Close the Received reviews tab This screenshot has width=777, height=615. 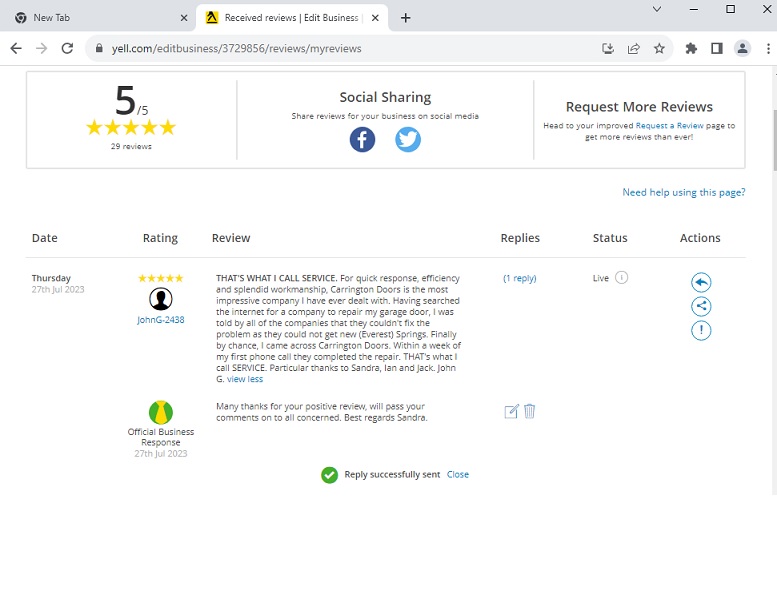click(x=375, y=18)
